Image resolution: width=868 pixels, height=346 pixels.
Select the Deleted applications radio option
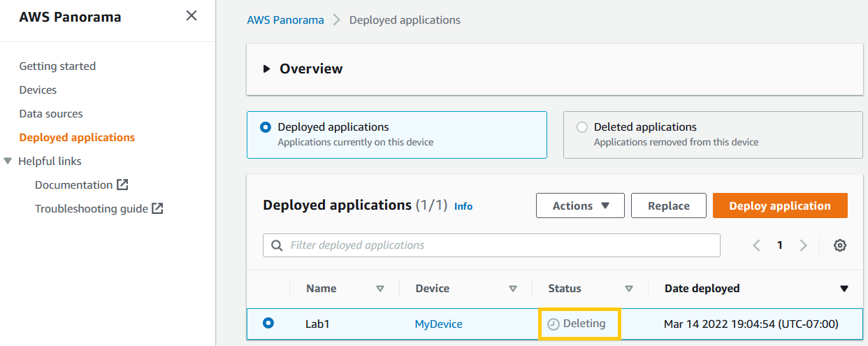tap(582, 127)
